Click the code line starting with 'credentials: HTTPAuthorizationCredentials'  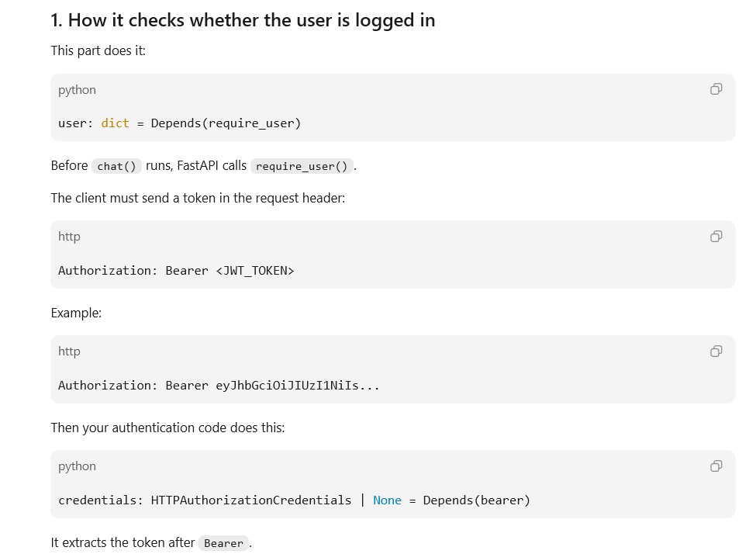pos(294,500)
